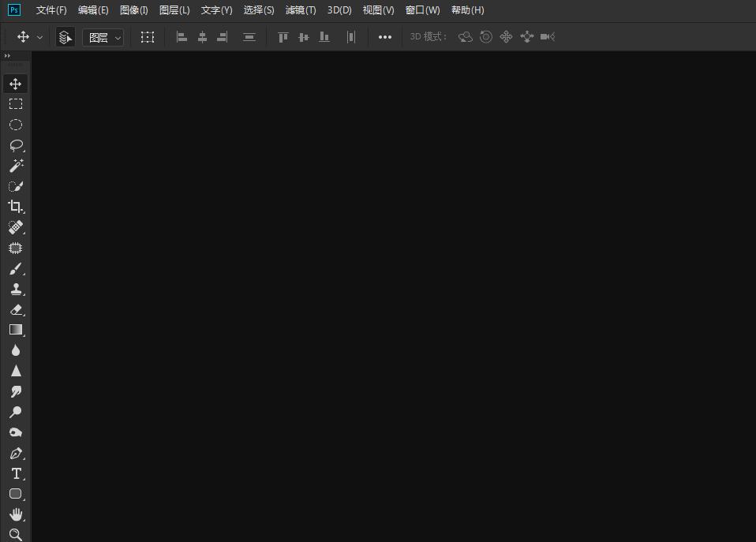The height and width of the screenshot is (542, 756).
Task: Open the Move tool preset picker arrow
Action: [x=39, y=37]
